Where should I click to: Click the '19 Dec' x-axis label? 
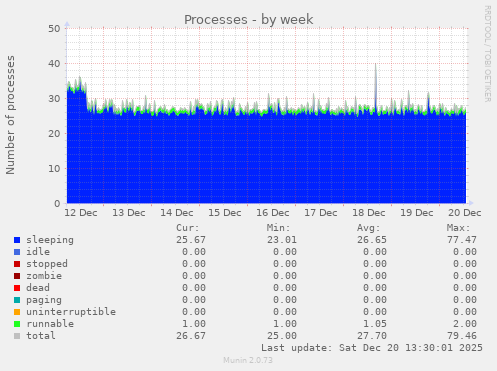pos(417,213)
